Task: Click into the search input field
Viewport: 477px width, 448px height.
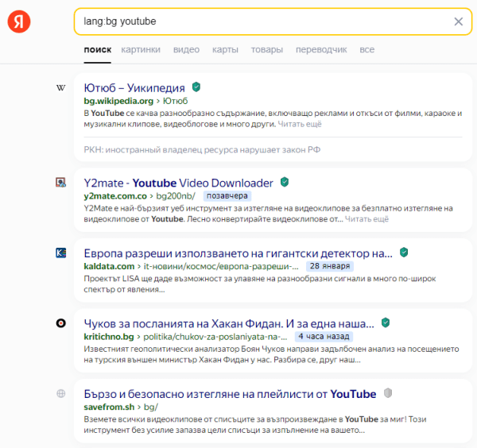Action: pyautogui.click(x=262, y=21)
